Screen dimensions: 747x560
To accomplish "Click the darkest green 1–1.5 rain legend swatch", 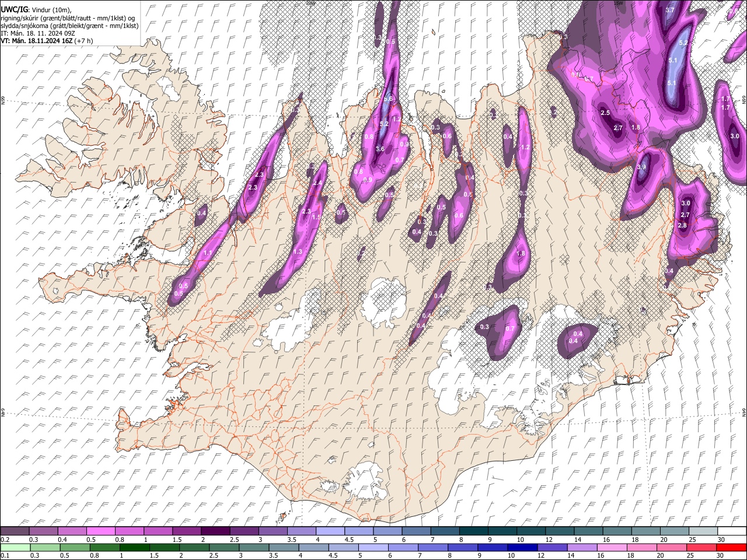I will pos(134,548).
